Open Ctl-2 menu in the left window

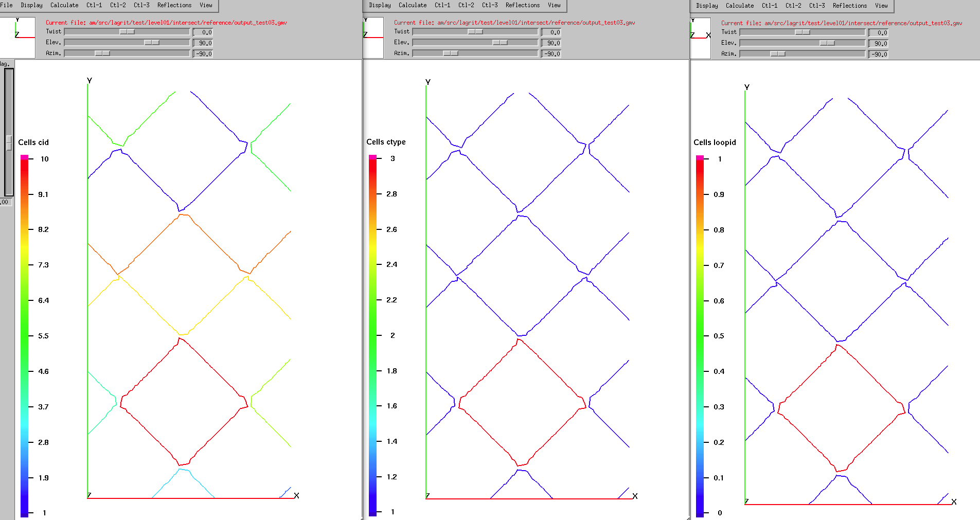pyautogui.click(x=118, y=5)
